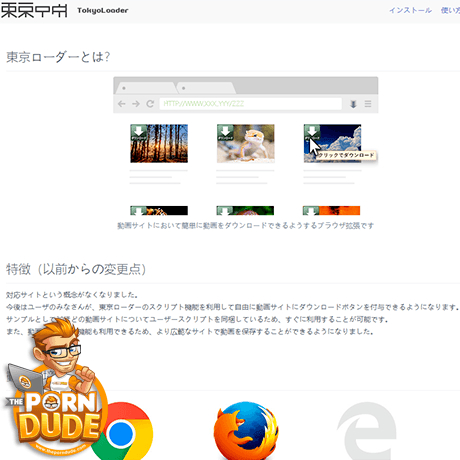Click the illustration's forward arrow icon
460x460 pixels.
click(136, 104)
